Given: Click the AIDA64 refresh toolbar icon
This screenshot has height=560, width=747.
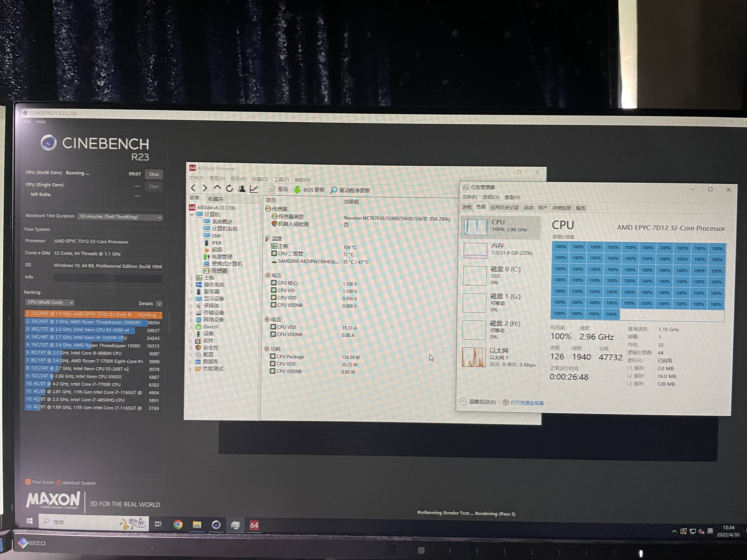Looking at the screenshot, I should tap(230, 189).
